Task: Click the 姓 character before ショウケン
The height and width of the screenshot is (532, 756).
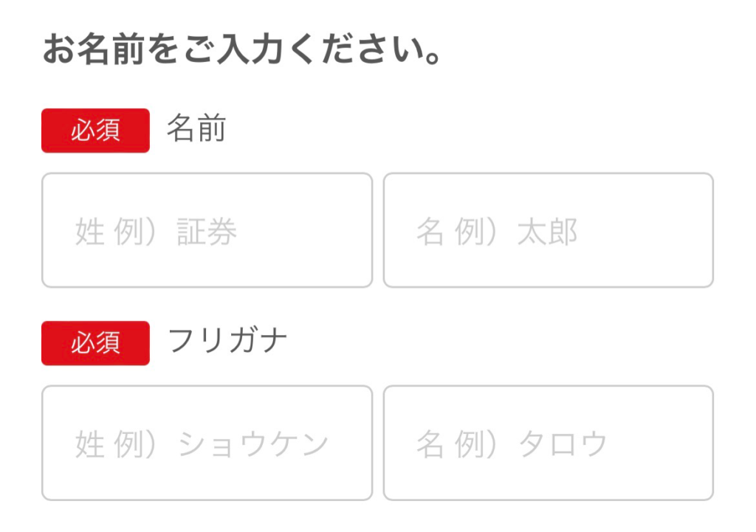Action: pyautogui.click(x=89, y=444)
